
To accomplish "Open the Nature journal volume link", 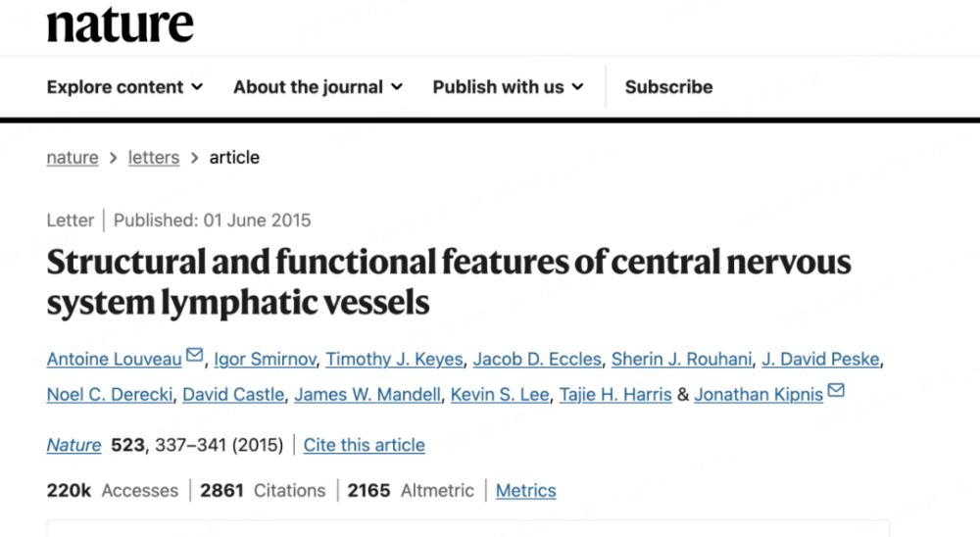I will coord(73,445).
